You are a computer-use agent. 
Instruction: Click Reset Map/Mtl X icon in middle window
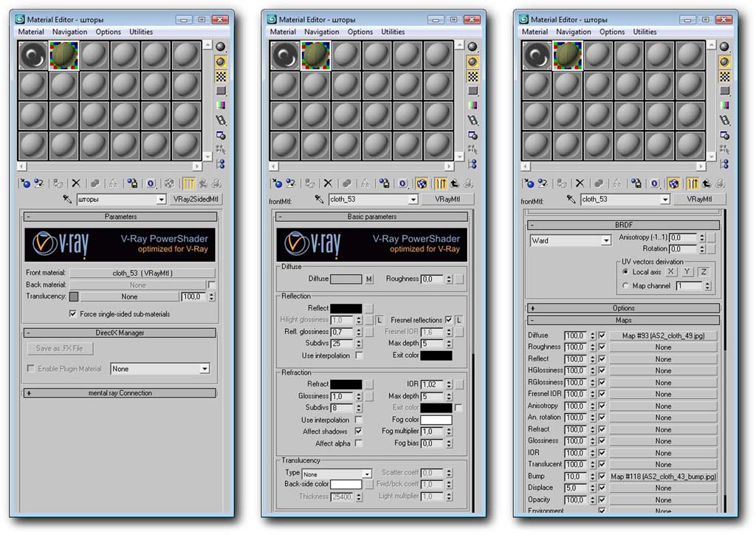point(328,183)
